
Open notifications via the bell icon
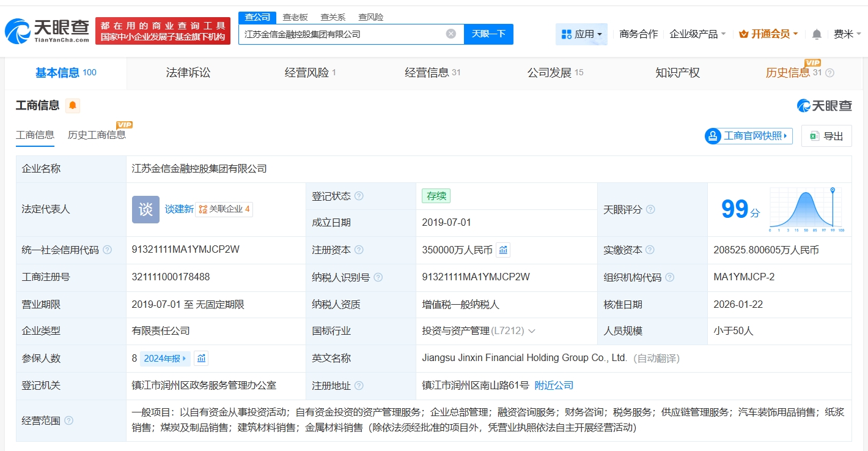pyautogui.click(x=816, y=34)
